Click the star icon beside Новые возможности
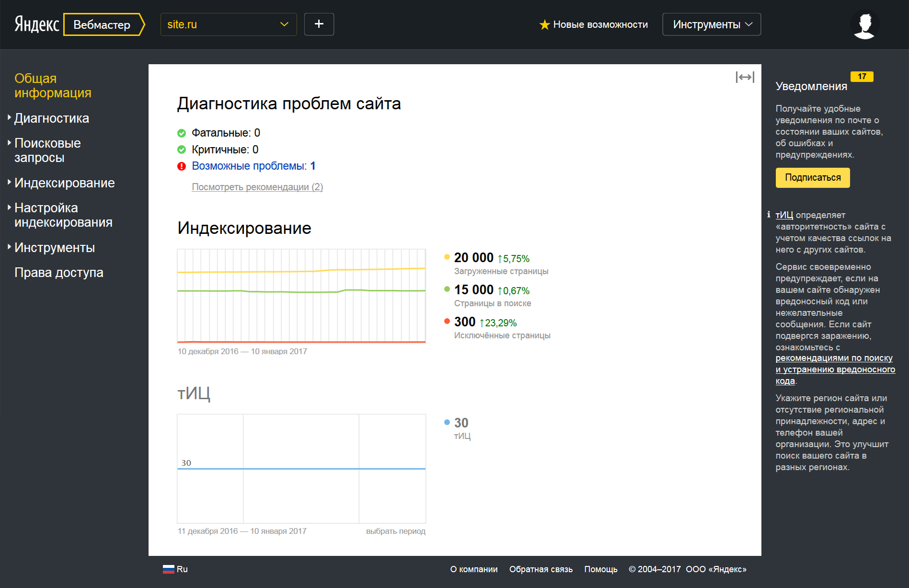Viewport: 909px width, 588px height. pos(545,24)
